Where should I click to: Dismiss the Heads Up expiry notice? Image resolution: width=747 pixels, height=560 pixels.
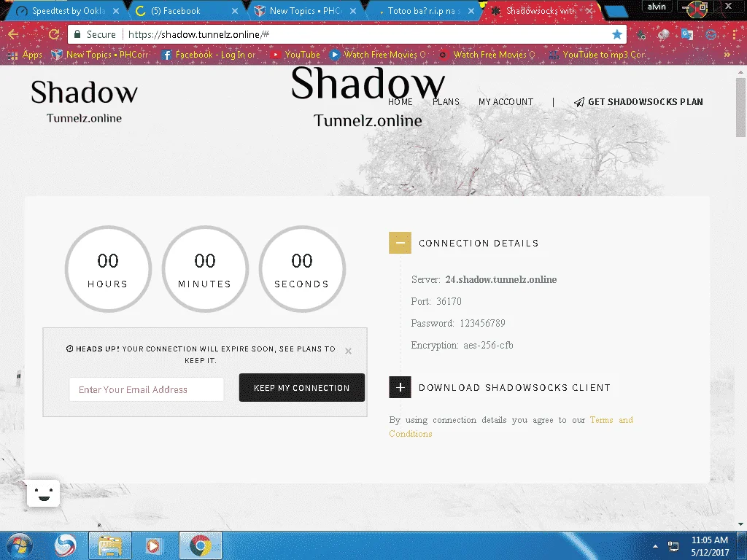(348, 351)
